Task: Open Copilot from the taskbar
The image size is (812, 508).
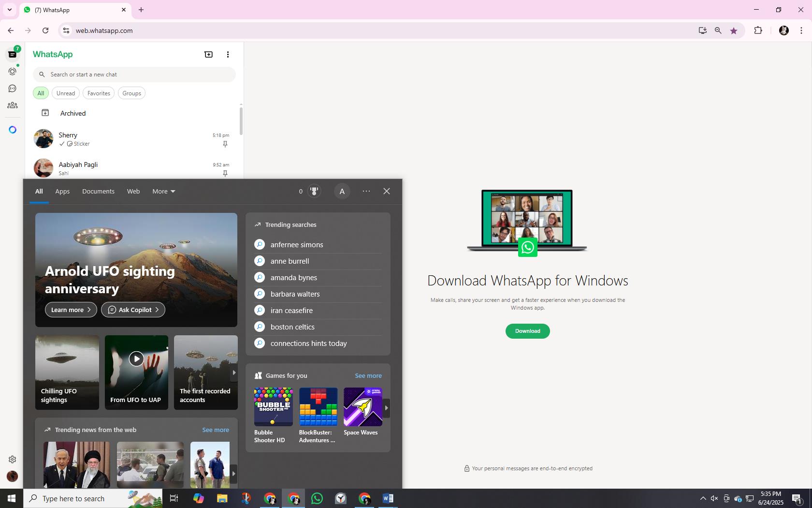Action: pos(198,498)
